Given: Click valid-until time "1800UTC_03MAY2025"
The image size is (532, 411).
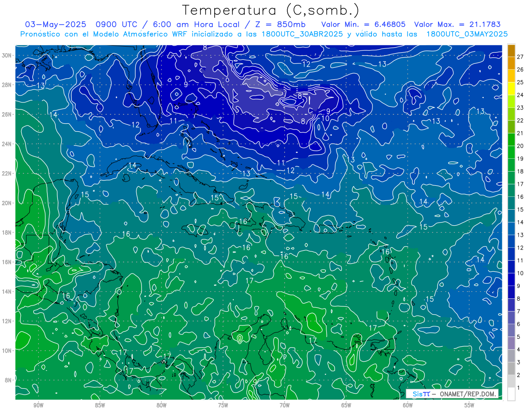Looking at the screenshot, I should (467, 34).
